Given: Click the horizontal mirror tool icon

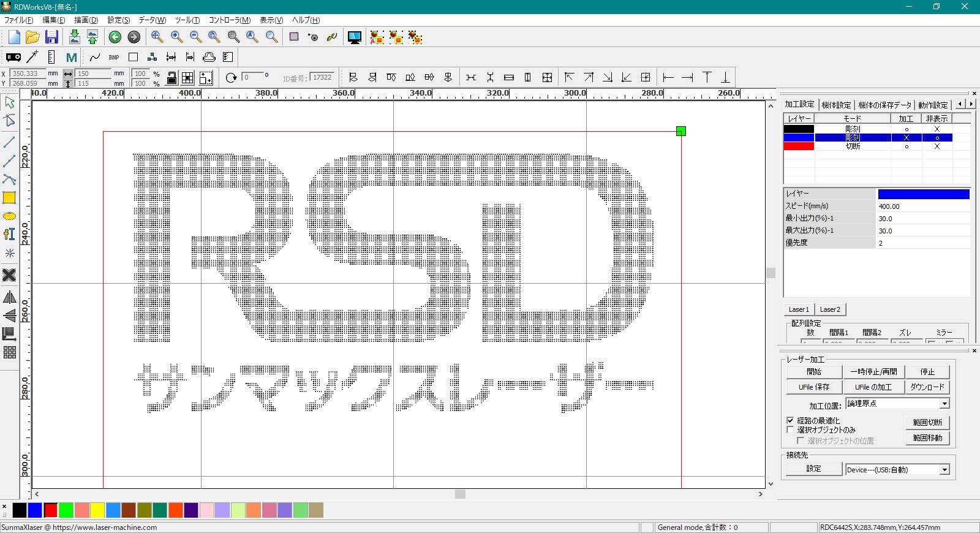Looking at the screenshot, I should point(9,298).
